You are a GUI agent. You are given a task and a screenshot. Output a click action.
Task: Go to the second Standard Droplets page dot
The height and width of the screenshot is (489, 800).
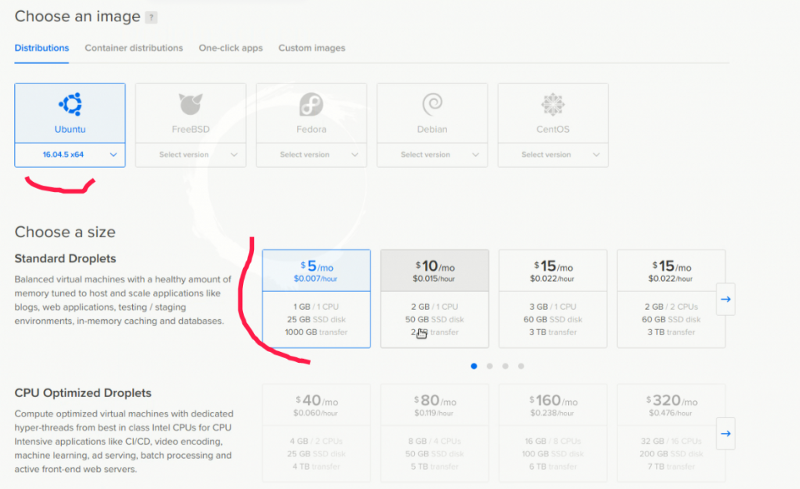click(x=490, y=366)
